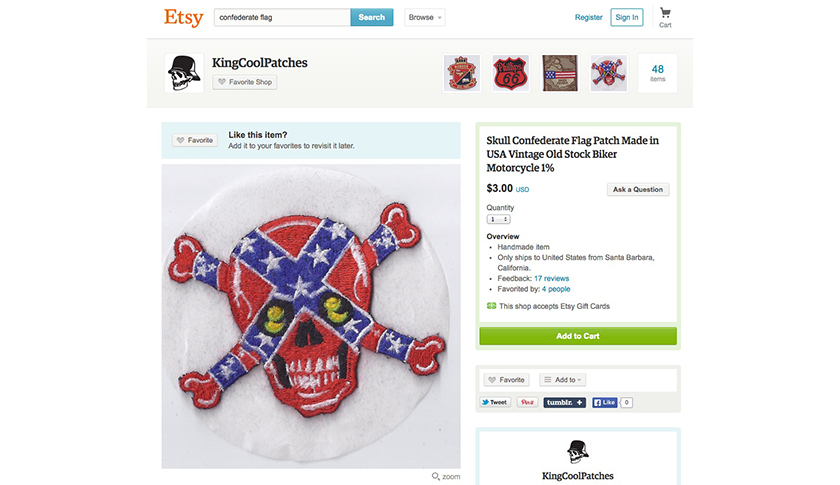Click the green Add to Cart button
This screenshot has width=840, height=485.
(x=578, y=336)
